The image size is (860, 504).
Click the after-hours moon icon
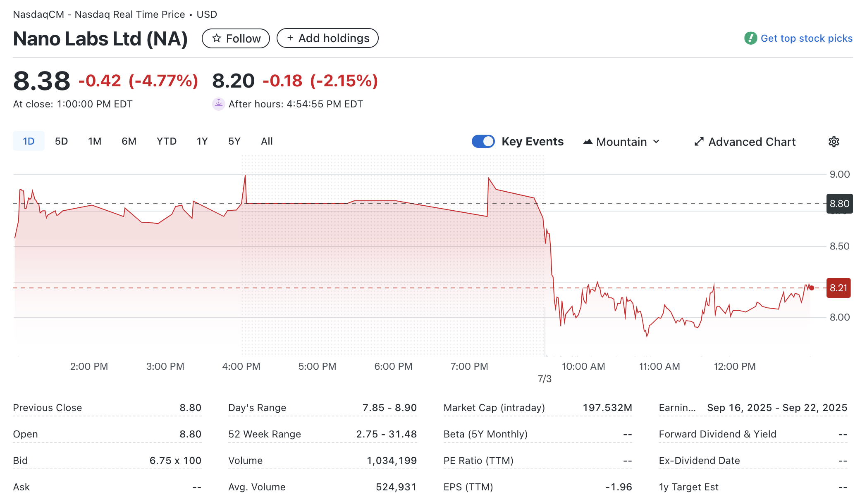tap(218, 104)
